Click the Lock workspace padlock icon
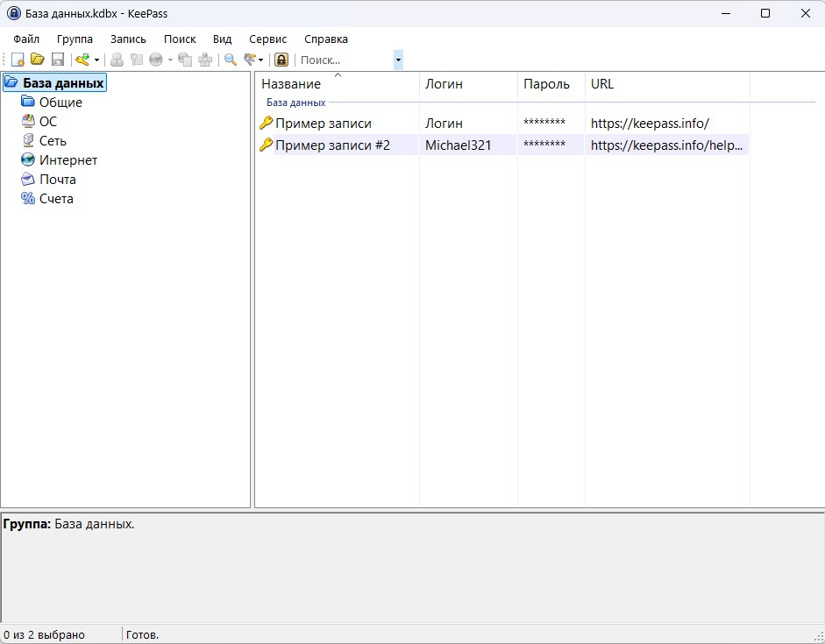This screenshot has height=644, width=825. click(281, 60)
